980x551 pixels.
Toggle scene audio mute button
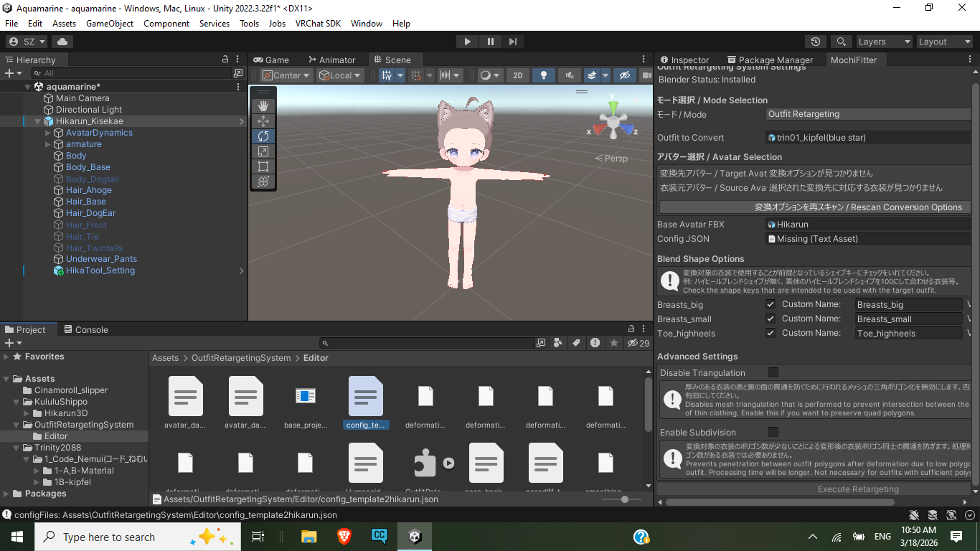[569, 75]
